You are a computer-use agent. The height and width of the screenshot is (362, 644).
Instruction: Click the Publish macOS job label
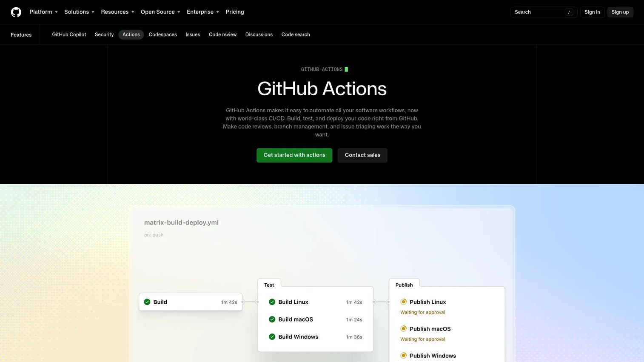(430, 329)
